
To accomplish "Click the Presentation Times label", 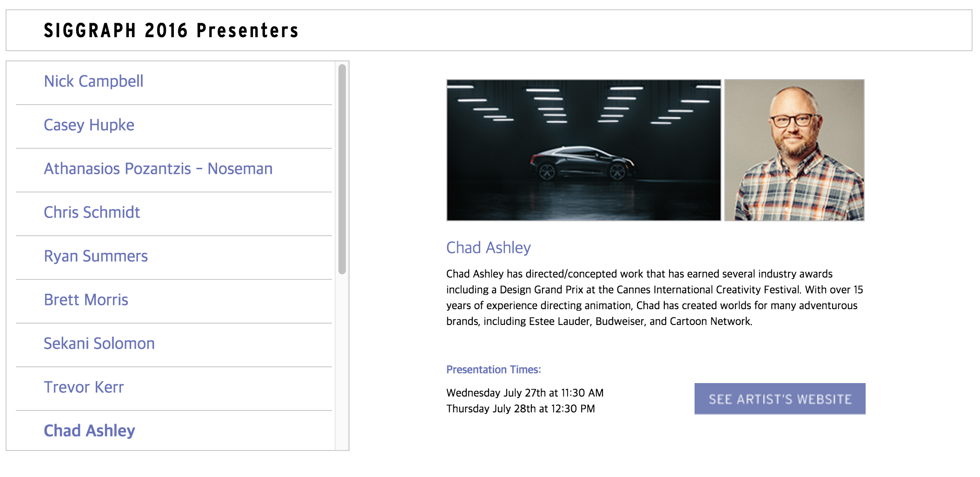I will click(493, 370).
